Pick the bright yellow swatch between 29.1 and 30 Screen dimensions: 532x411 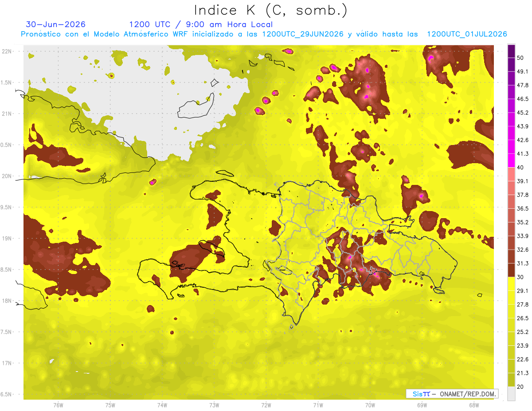(x=511, y=284)
